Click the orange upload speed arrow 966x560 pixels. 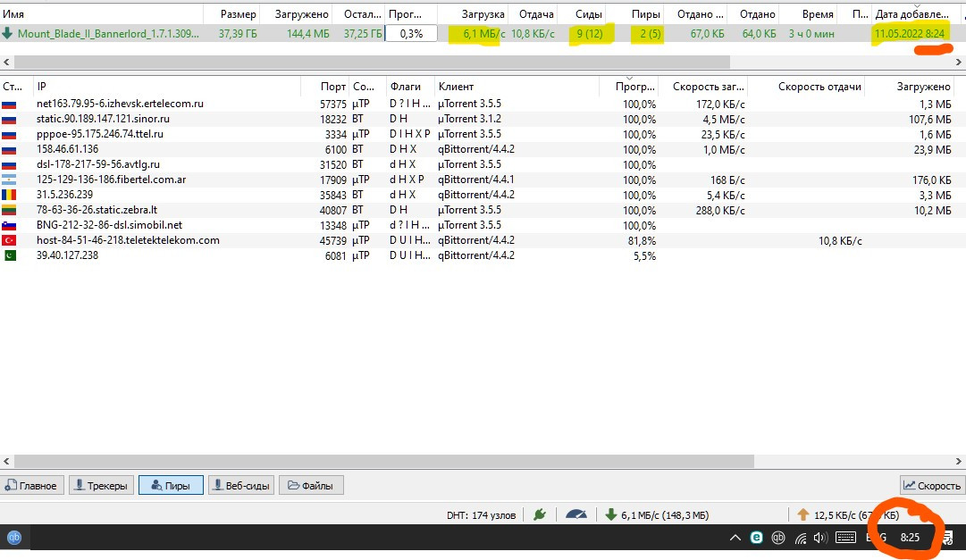click(802, 514)
